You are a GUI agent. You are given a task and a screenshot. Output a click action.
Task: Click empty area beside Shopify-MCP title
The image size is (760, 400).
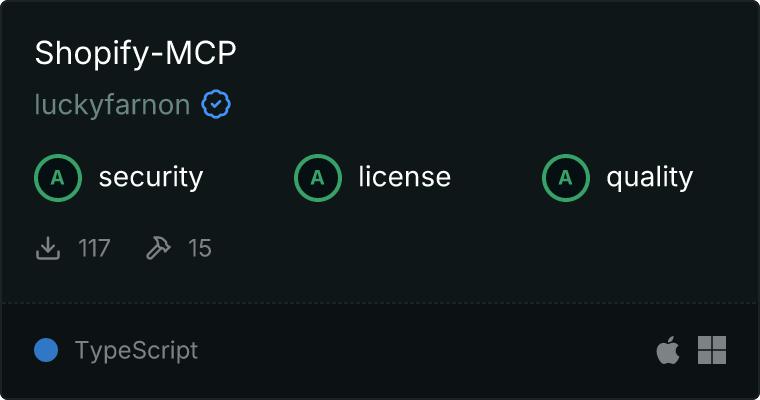point(485,53)
